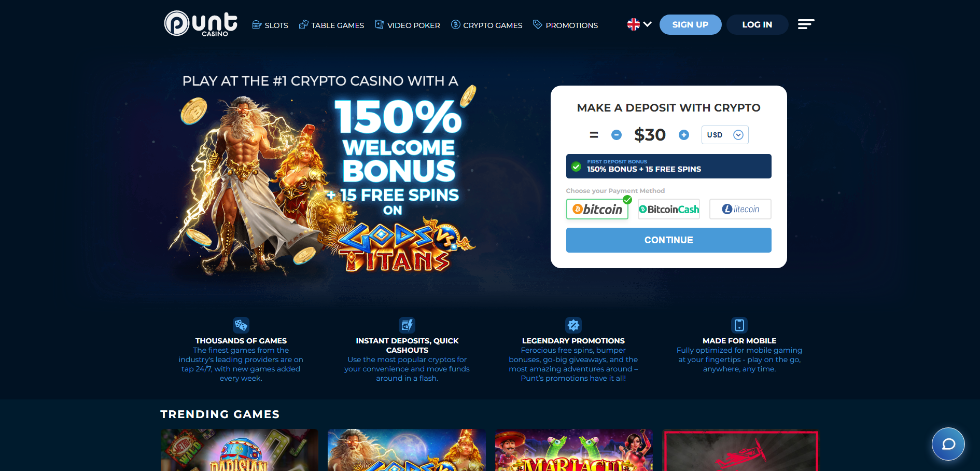Select BitcoinCash payment method
Screen dimensions: 980x471
pyautogui.click(x=669, y=209)
